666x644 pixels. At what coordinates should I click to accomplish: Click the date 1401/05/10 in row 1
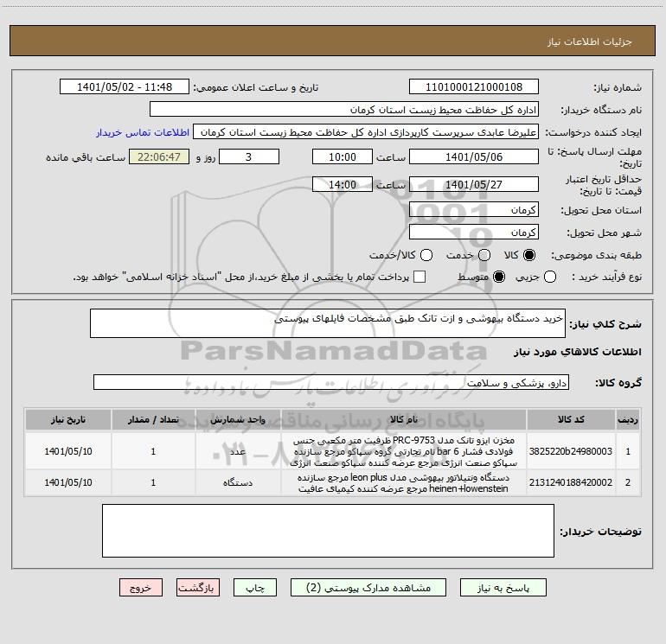tap(68, 451)
